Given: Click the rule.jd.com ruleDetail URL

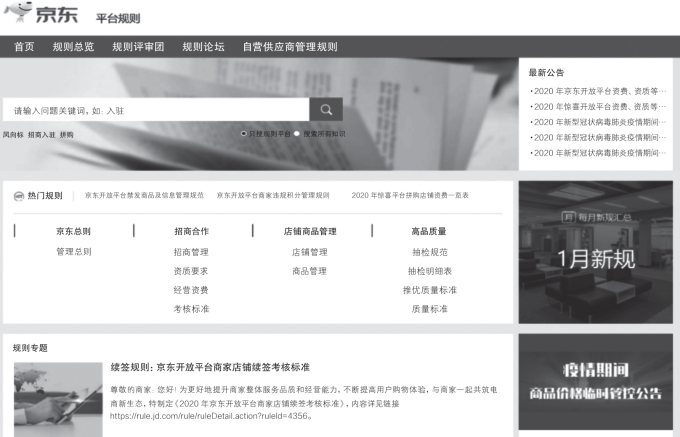Looking at the screenshot, I should [x=210, y=416].
